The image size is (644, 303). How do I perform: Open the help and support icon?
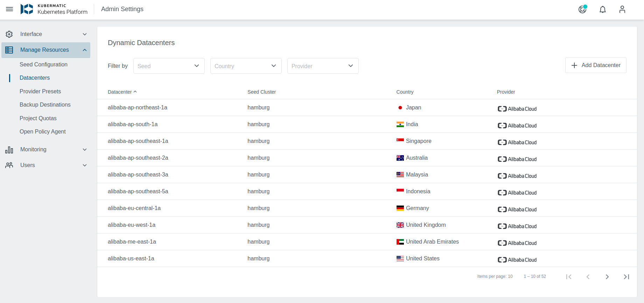point(582,9)
